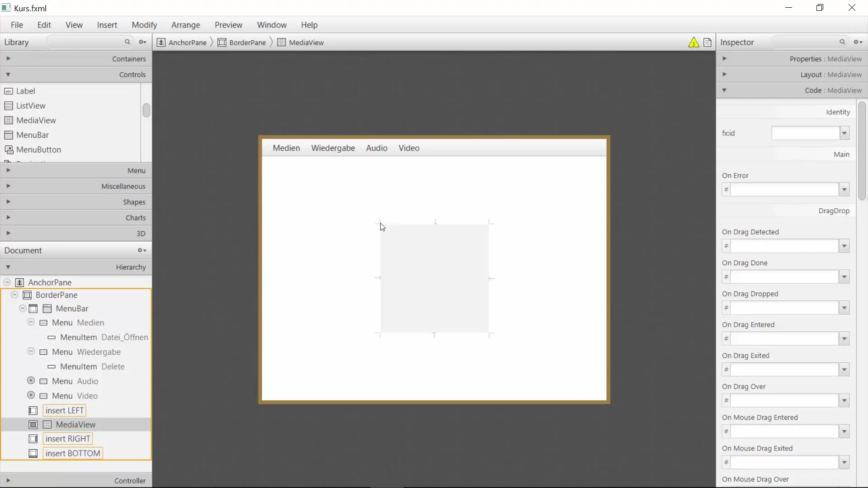Click the Video menu on the canvas

[409, 148]
